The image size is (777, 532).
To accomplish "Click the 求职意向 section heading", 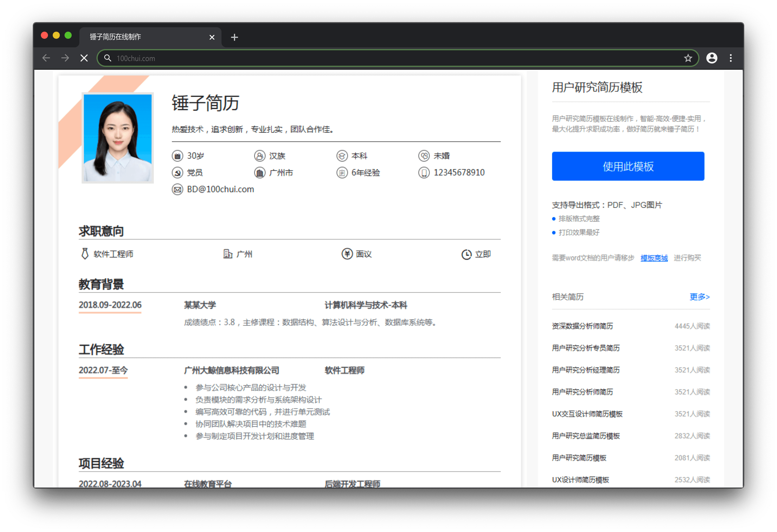I will click(101, 231).
